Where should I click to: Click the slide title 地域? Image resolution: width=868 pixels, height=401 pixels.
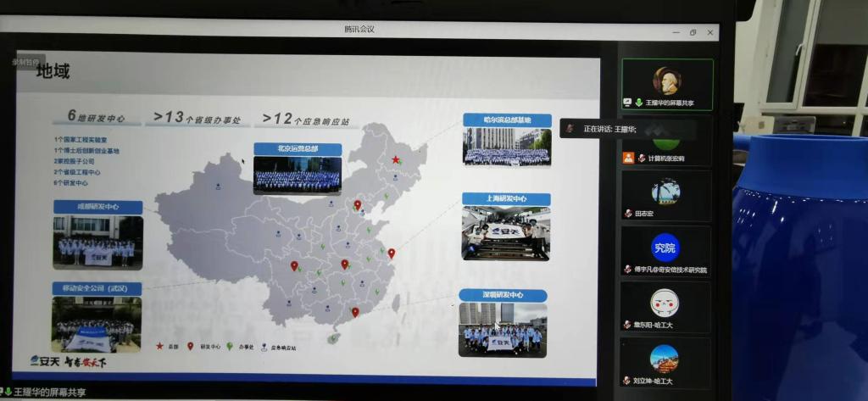tap(53, 71)
